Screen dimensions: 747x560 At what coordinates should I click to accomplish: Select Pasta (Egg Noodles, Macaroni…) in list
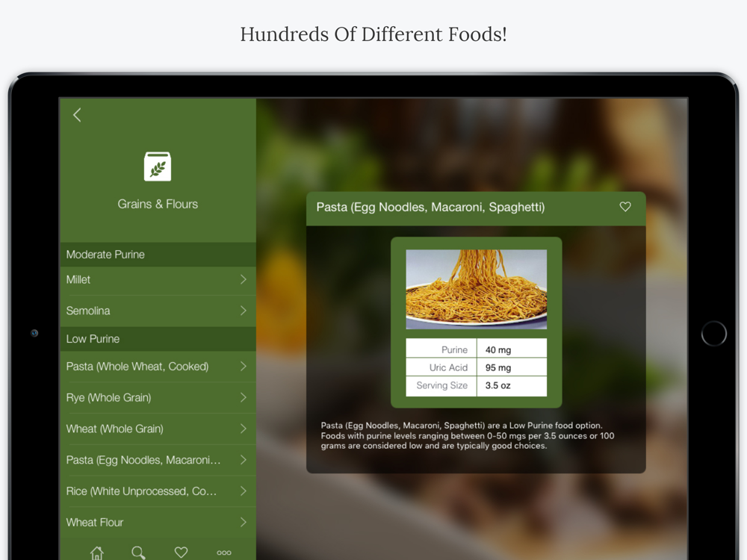tap(158, 460)
